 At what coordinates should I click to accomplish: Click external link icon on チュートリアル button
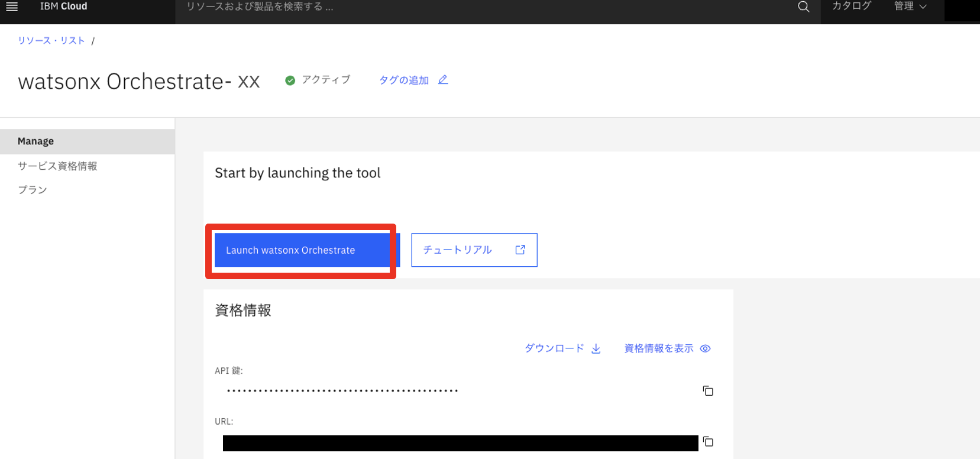click(520, 250)
